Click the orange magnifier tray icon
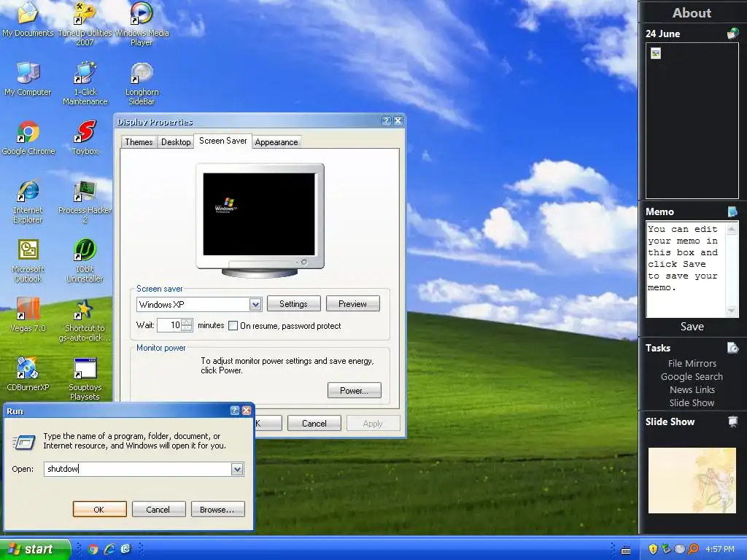This screenshot has height=560, width=747. pyautogui.click(x=693, y=549)
